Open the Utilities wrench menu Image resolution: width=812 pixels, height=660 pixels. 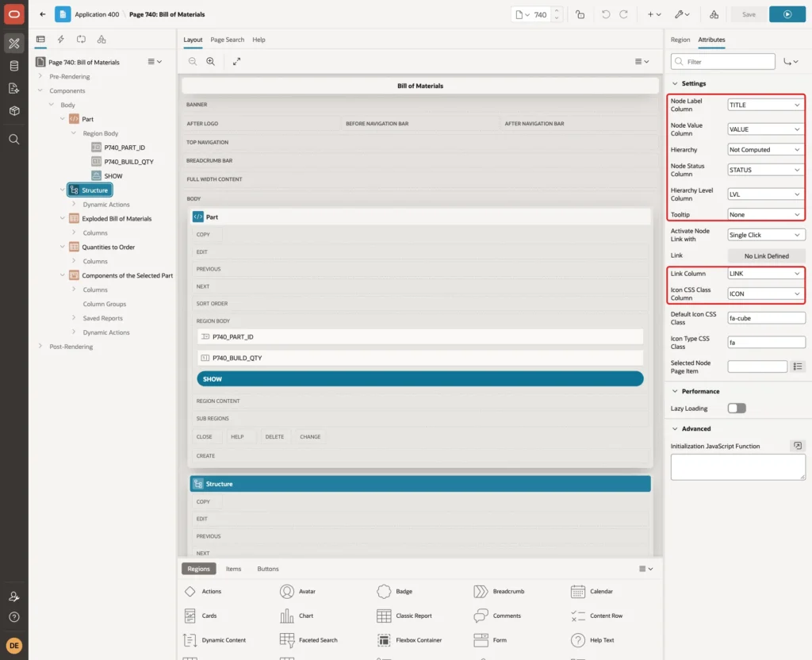pyautogui.click(x=682, y=14)
